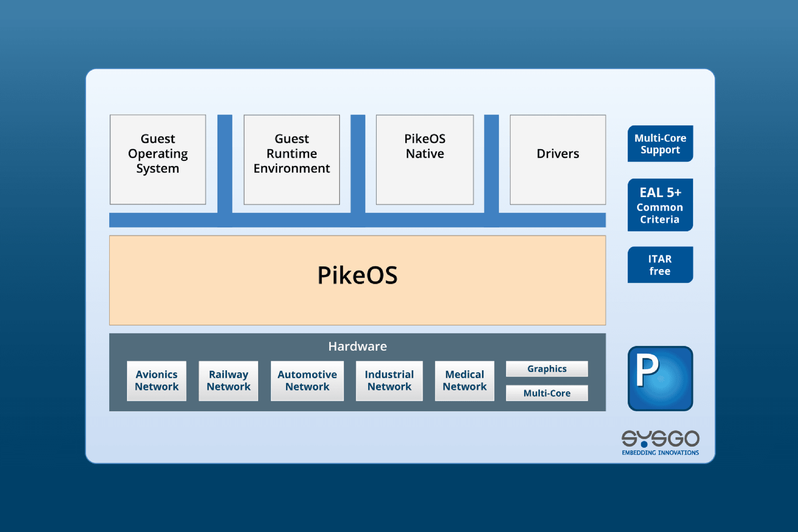The height and width of the screenshot is (532, 798).
Task: Select the Graphics hardware label
Action: point(547,369)
